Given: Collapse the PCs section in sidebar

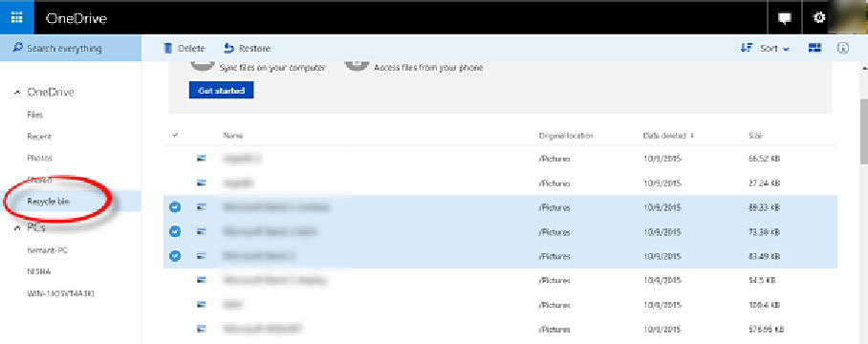Looking at the screenshot, I should coord(16,227).
